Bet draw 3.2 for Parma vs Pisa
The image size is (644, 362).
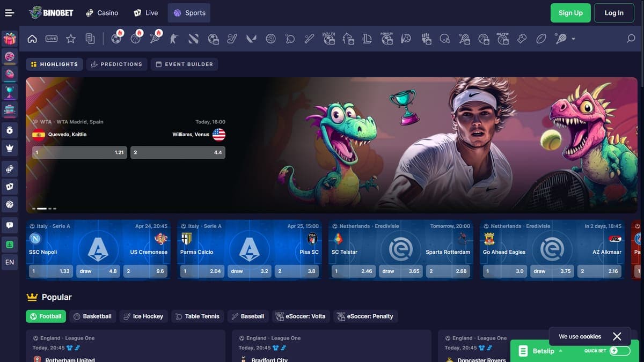[250, 271]
